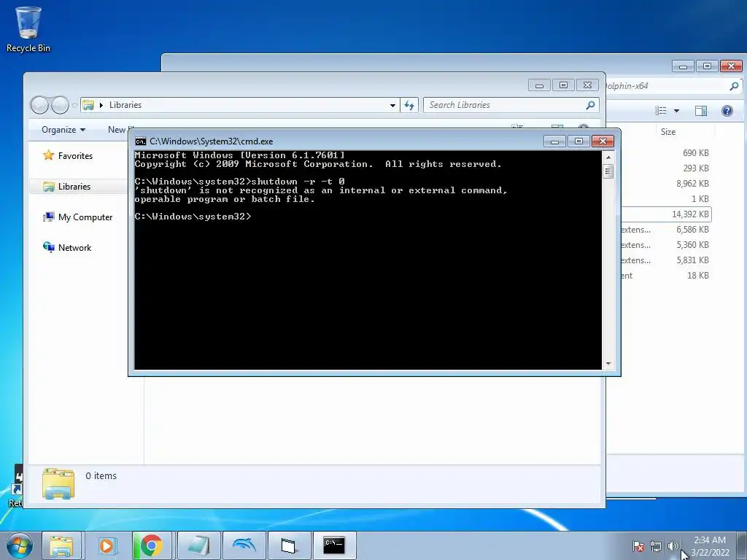The height and width of the screenshot is (560, 747).
Task: Select the 14,392 KB file row
Action: coord(666,214)
